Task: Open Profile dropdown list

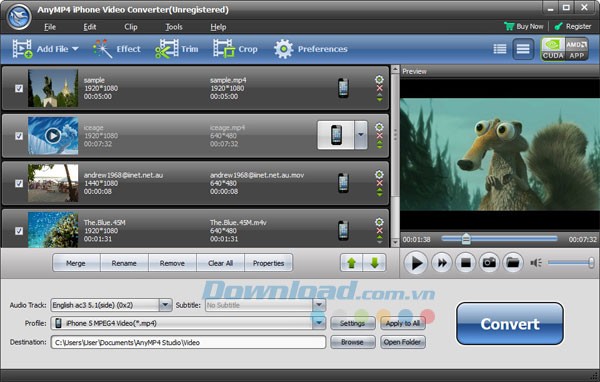Action: [x=319, y=323]
